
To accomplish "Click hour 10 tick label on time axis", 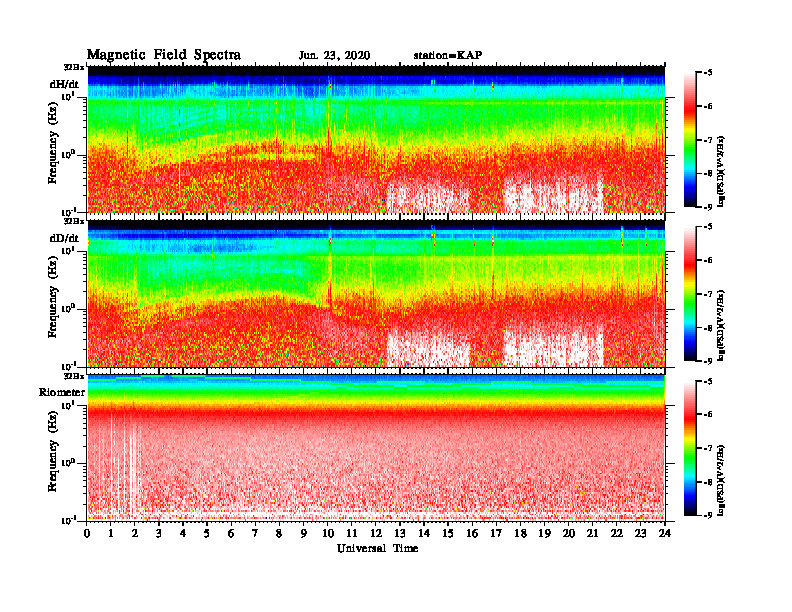I will tap(328, 533).
